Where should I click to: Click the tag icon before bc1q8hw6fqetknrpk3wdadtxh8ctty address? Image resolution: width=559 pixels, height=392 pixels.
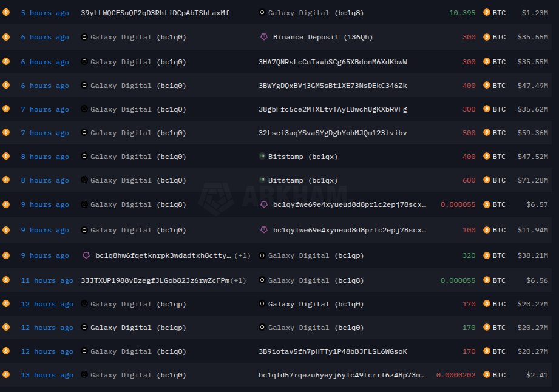click(x=86, y=255)
